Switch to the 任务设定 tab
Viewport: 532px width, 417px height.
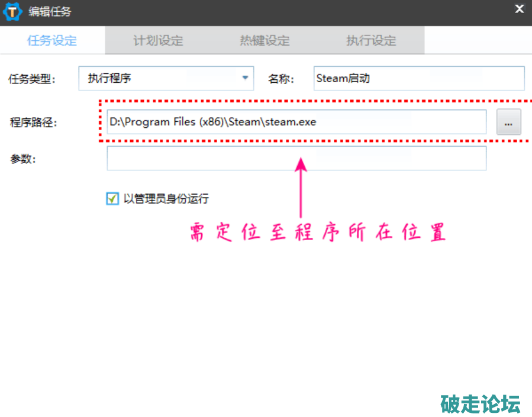click(52, 40)
